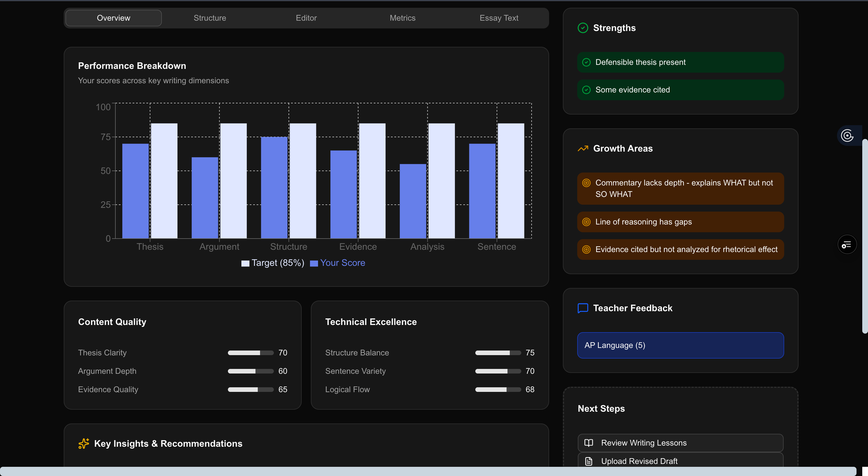Click the document icon in Upload Revised Draft
The image size is (868, 476).
[x=589, y=461]
